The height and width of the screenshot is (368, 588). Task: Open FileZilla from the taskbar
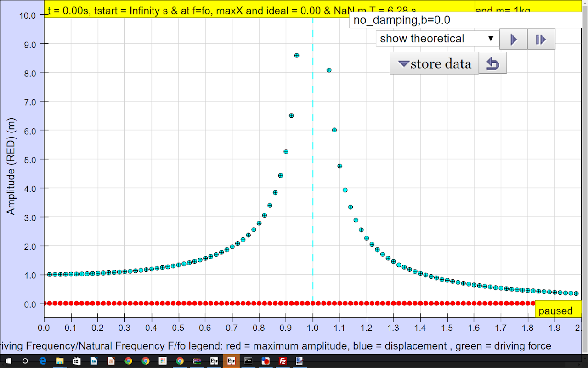(x=283, y=361)
